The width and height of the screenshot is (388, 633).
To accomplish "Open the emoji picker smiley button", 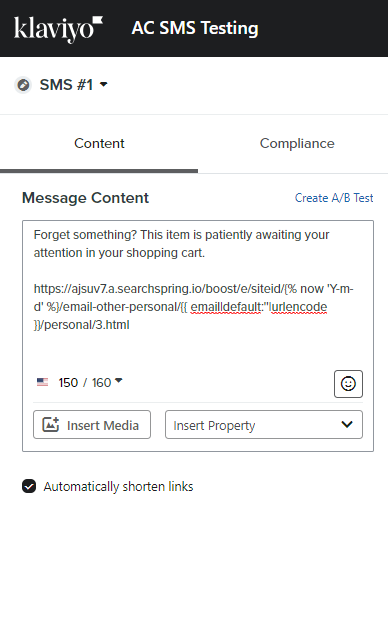I will pos(348,384).
